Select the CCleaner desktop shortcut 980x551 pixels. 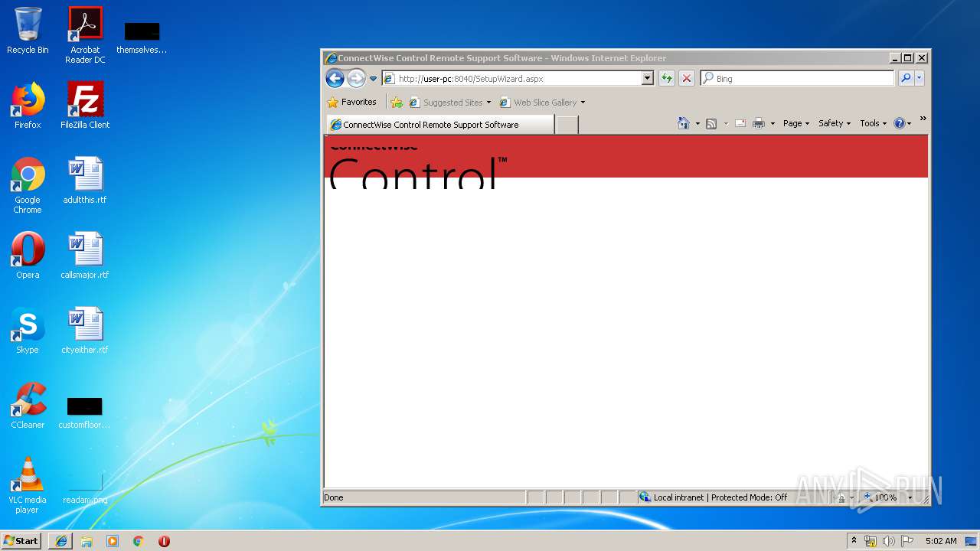tap(28, 406)
